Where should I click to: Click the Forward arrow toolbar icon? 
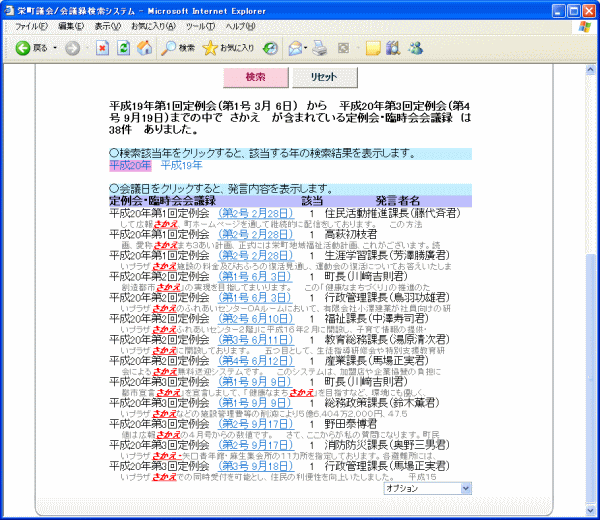(72, 48)
